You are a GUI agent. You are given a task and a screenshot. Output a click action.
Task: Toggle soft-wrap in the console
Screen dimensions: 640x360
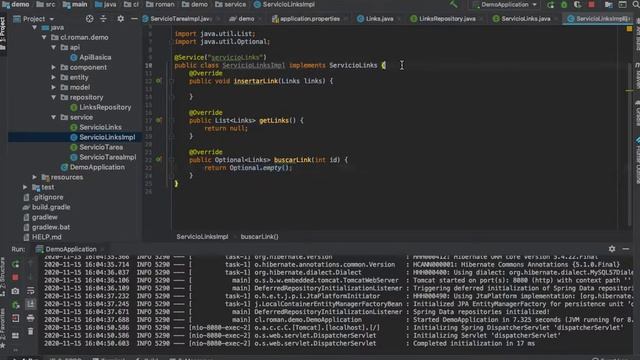[x=31, y=291]
